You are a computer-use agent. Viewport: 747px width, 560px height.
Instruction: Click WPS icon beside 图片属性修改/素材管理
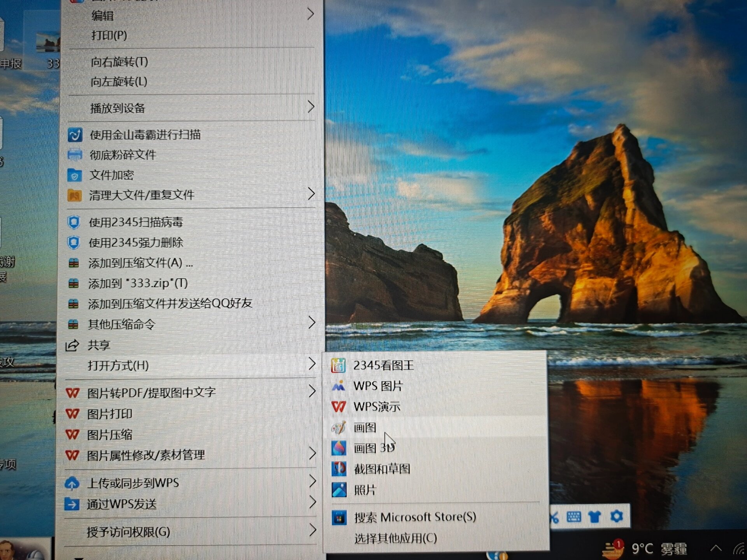tap(72, 455)
